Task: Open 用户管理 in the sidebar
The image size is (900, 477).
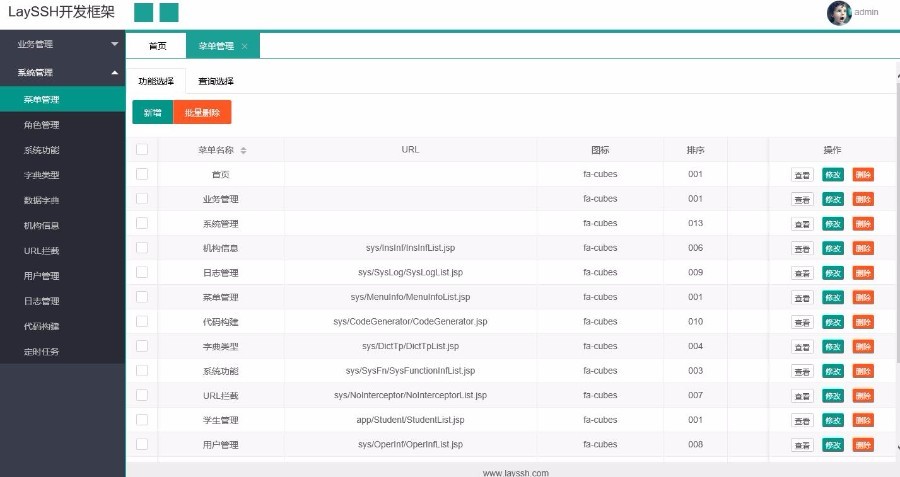Action: (x=63, y=276)
